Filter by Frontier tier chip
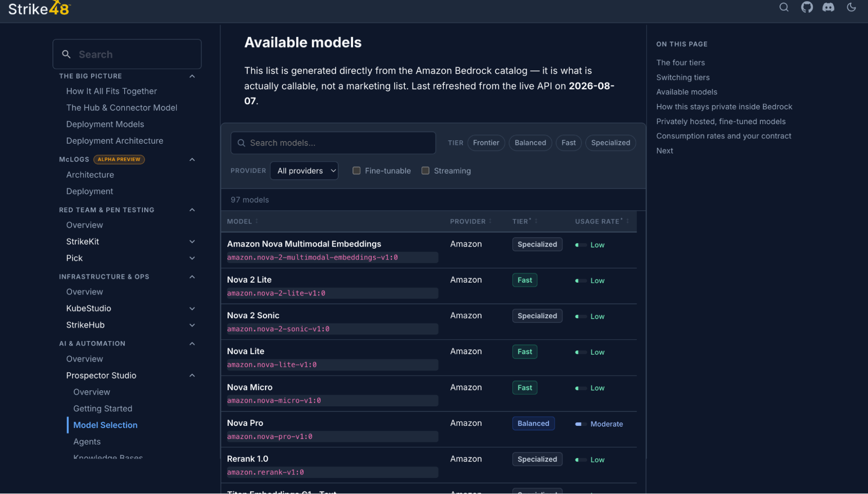 (486, 143)
